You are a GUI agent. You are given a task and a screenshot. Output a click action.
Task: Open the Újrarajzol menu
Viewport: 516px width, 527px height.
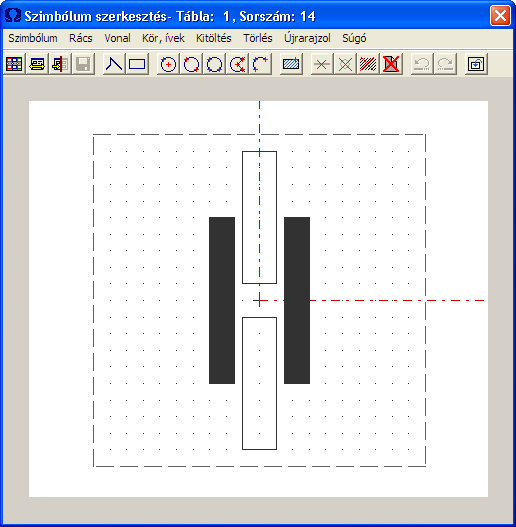(307, 38)
